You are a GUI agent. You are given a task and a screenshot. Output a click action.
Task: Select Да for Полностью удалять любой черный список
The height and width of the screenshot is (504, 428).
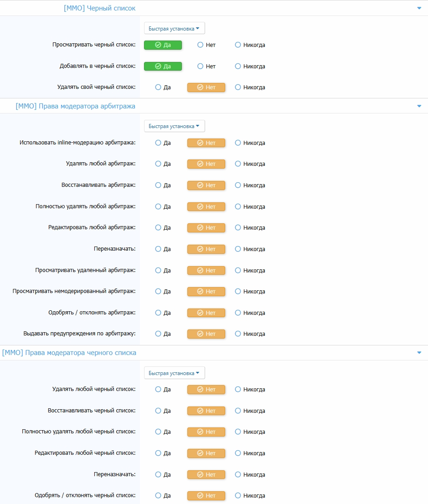158,432
